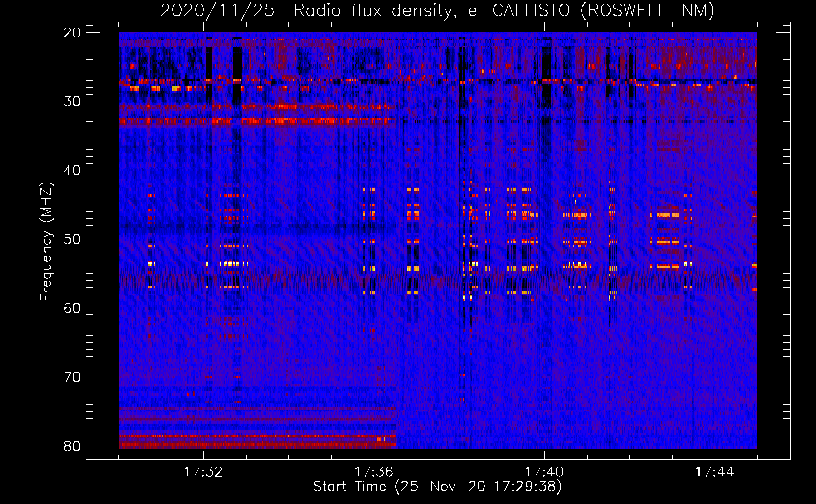Screen dimensions: 816x504
Task: Choose the 50 frequency tick label
Action: 73,239
